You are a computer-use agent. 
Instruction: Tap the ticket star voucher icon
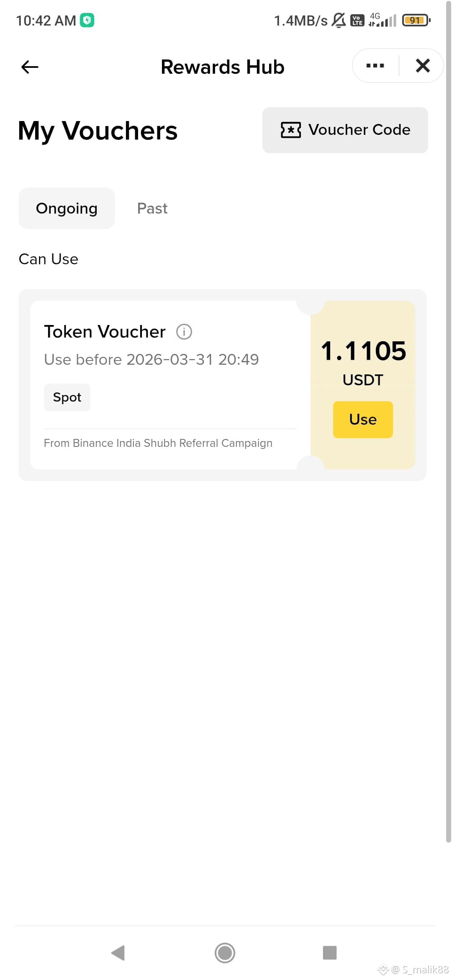pos(291,130)
